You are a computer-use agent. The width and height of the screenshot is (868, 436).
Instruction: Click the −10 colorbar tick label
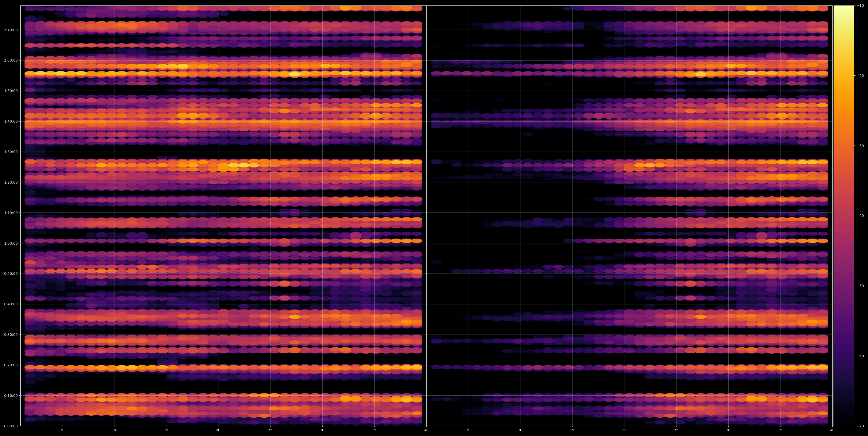tap(860, 5)
